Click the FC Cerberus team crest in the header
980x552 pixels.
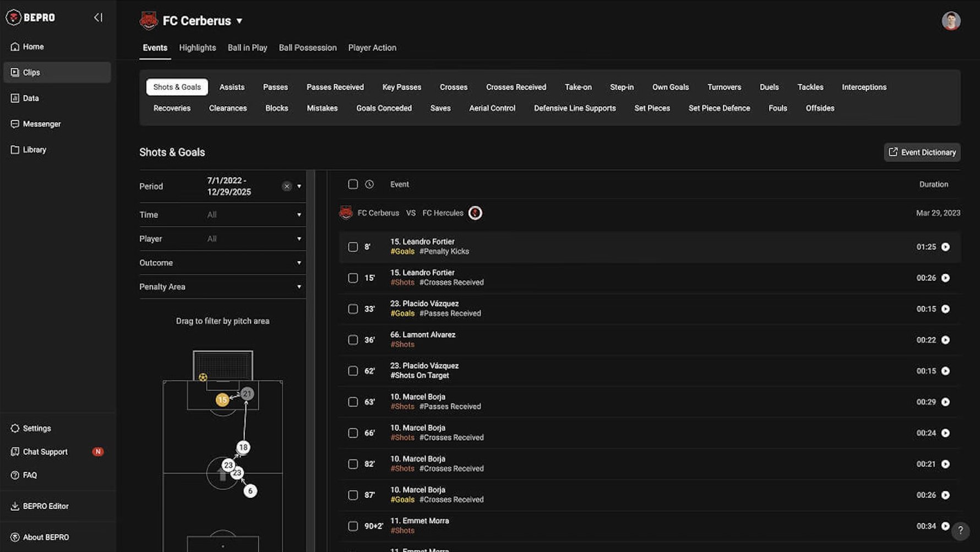tap(148, 21)
